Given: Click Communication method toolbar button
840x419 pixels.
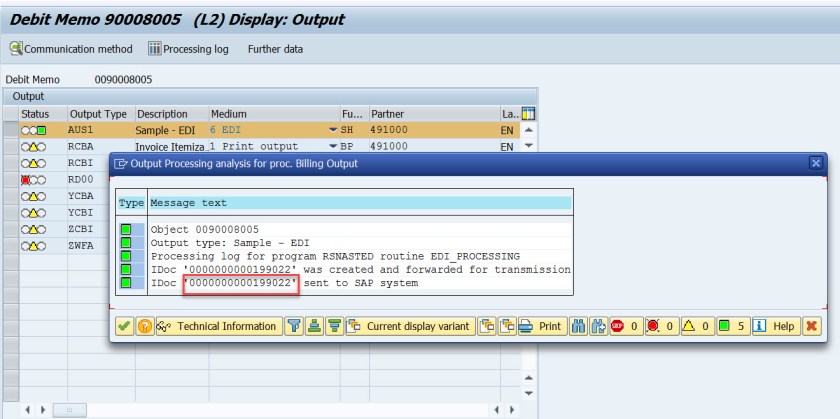Looking at the screenshot, I should point(71,49).
